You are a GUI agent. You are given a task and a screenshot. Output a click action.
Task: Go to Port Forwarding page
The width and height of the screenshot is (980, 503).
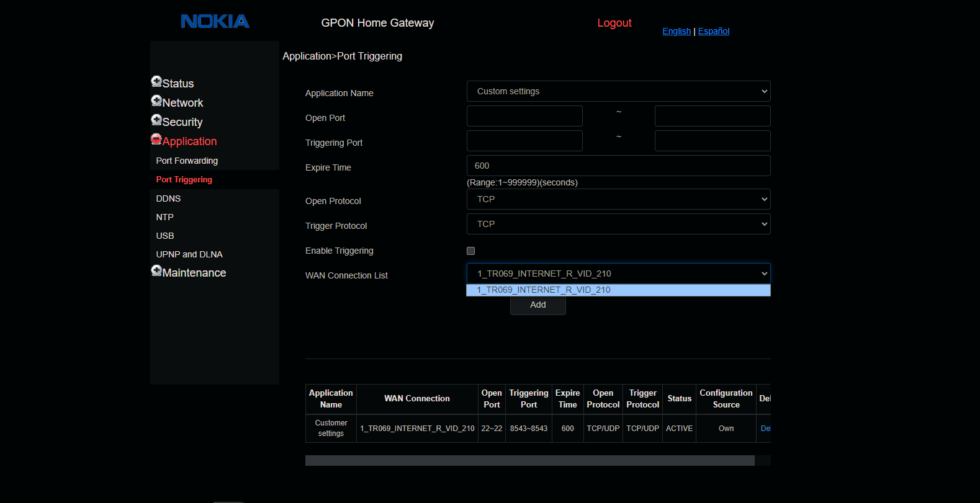tap(187, 161)
